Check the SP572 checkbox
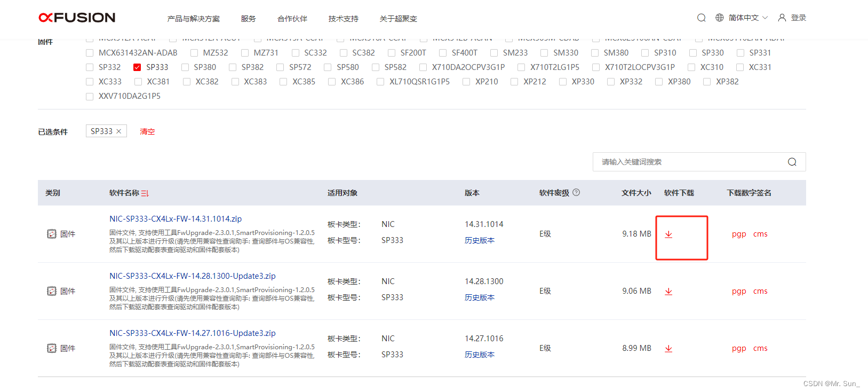Viewport: 868px width, 392px height. [x=280, y=67]
